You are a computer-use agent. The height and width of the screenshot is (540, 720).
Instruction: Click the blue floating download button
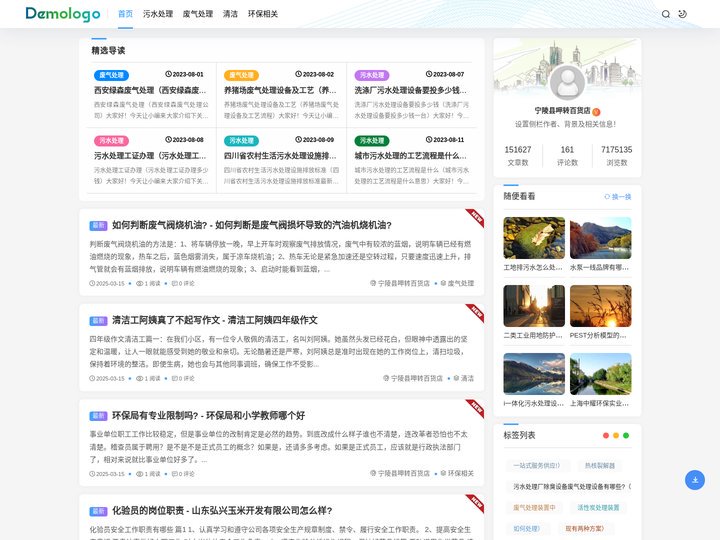[x=695, y=480]
